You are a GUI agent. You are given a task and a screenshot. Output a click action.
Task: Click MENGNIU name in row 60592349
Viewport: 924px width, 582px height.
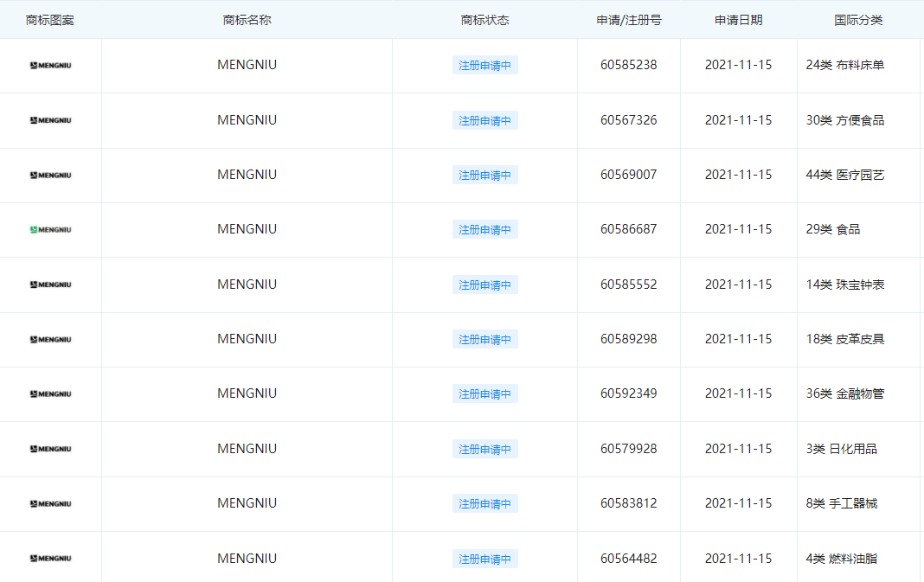pyautogui.click(x=247, y=393)
